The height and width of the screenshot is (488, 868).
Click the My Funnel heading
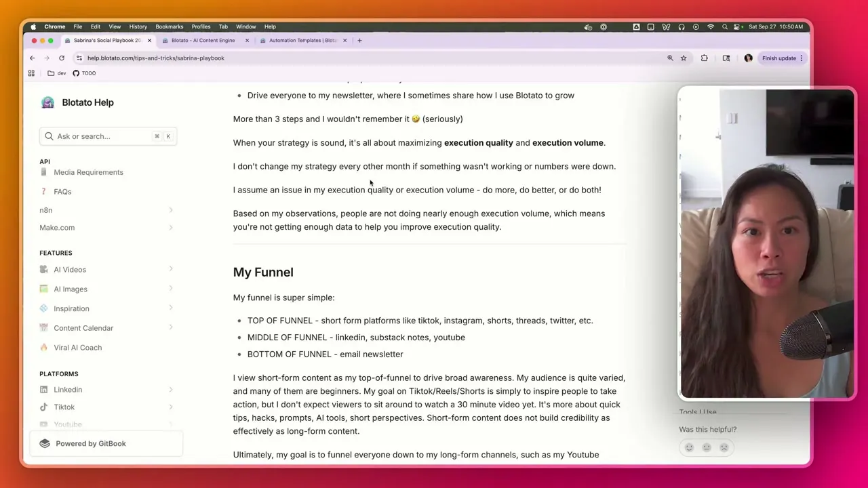coord(263,272)
